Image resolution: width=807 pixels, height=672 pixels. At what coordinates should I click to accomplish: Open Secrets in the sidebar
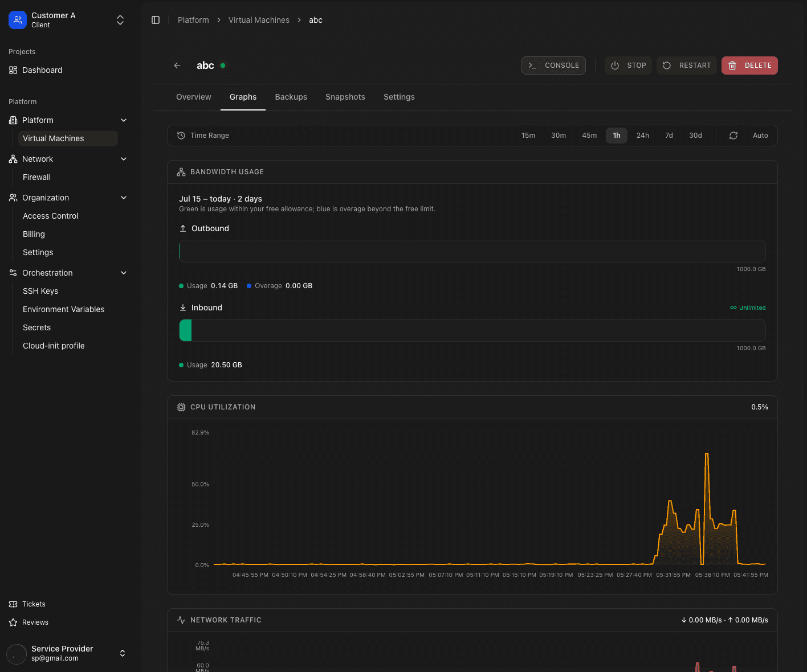click(x=68, y=327)
